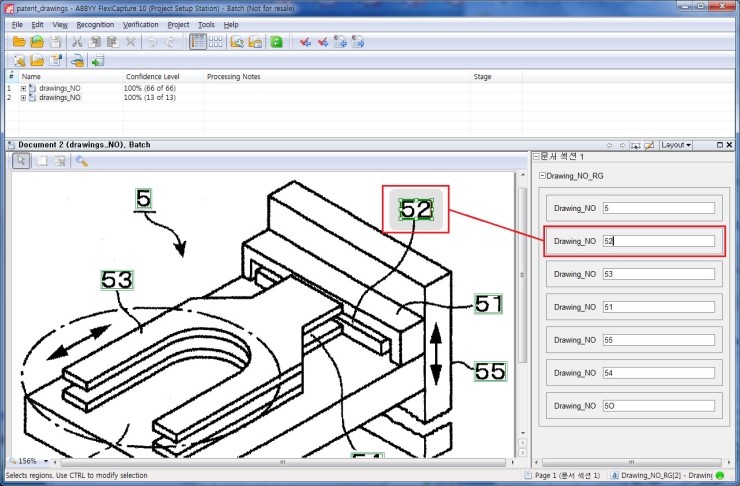The height and width of the screenshot is (486, 740).
Task: Open the Verification menu
Action: coord(140,25)
